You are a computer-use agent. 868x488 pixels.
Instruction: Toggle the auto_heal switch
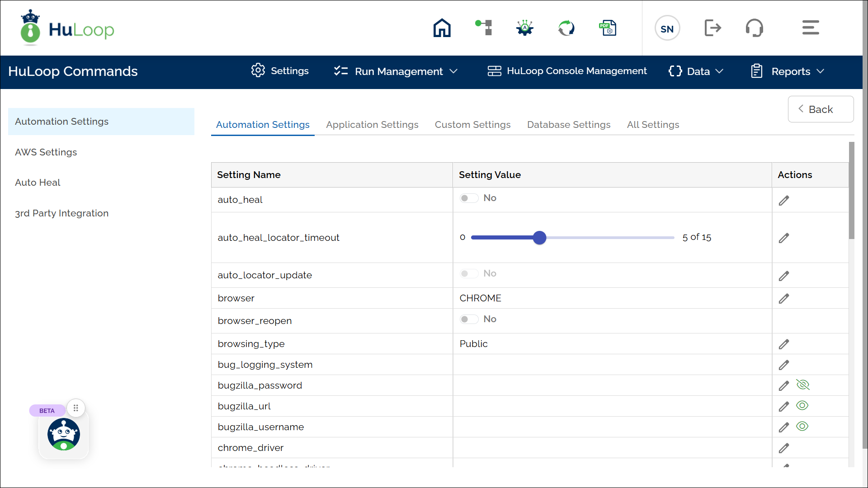pos(469,198)
